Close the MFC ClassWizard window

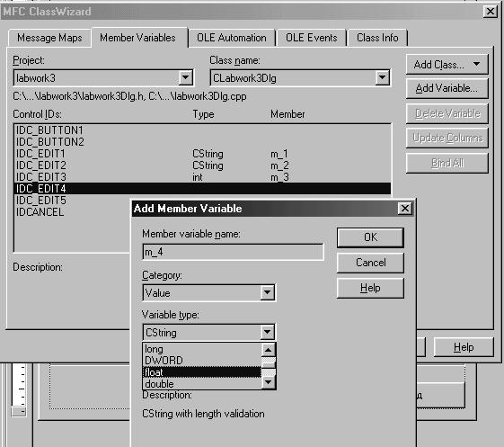pyautogui.click(x=491, y=12)
